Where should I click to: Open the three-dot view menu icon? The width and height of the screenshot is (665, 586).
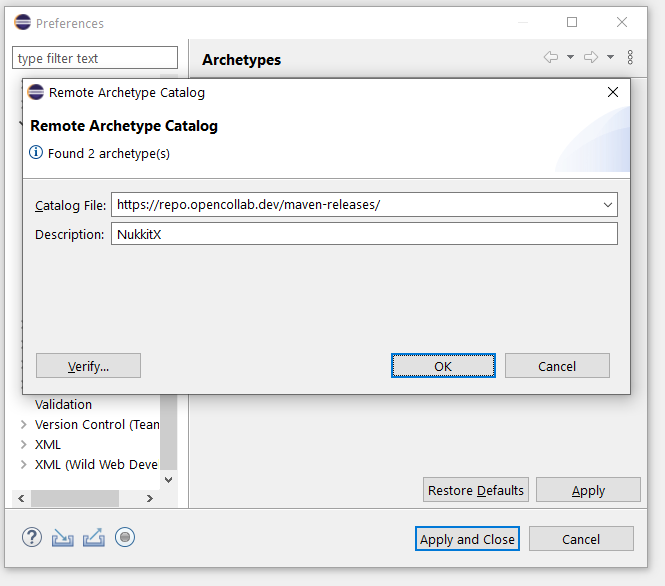630,58
